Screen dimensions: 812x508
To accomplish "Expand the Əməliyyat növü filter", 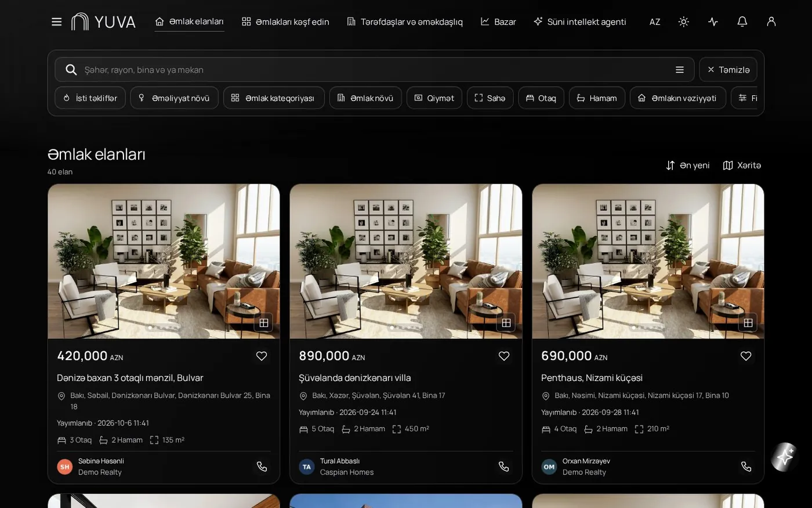I will click(174, 98).
